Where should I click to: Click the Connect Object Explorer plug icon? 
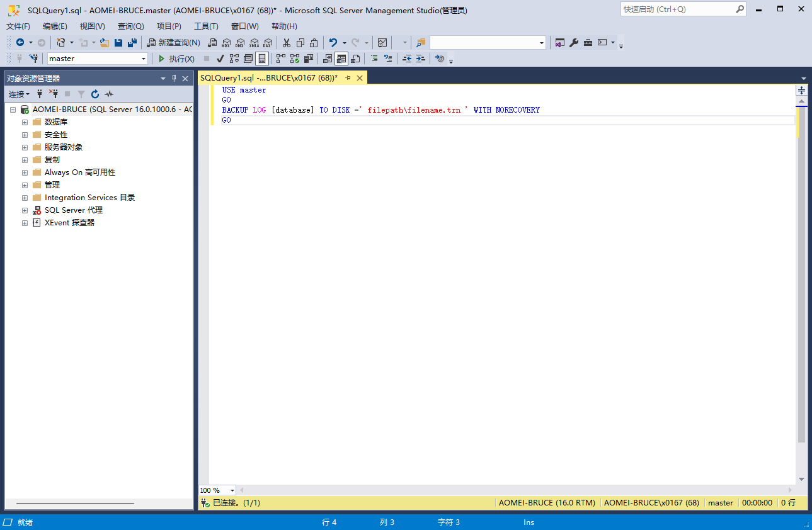pyautogui.click(x=40, y=94)
